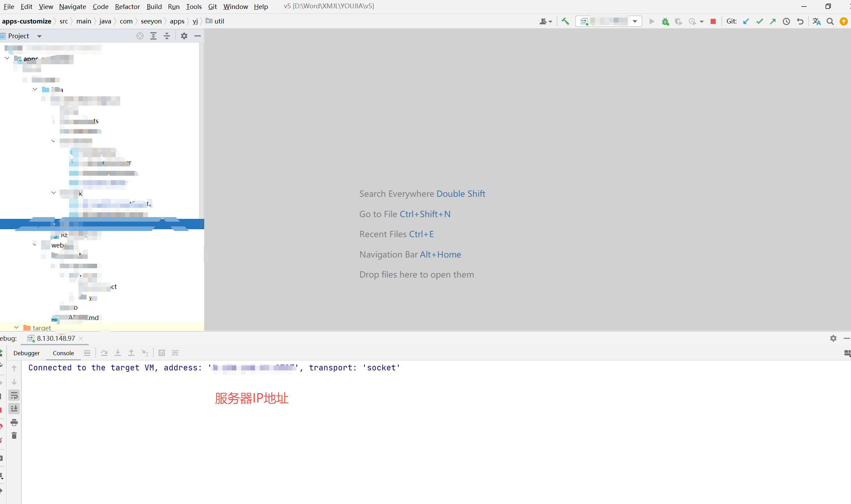Click seeyon in the breadcrumb bar

pyautogui.click(x=151, y=21)
